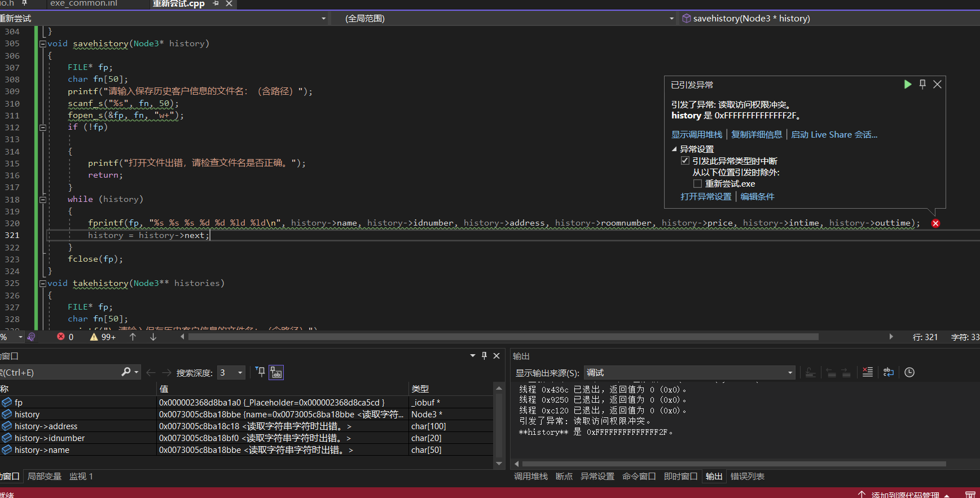
Task: Collapse the while loop at line 318
Action: click(x=42, y=200)
